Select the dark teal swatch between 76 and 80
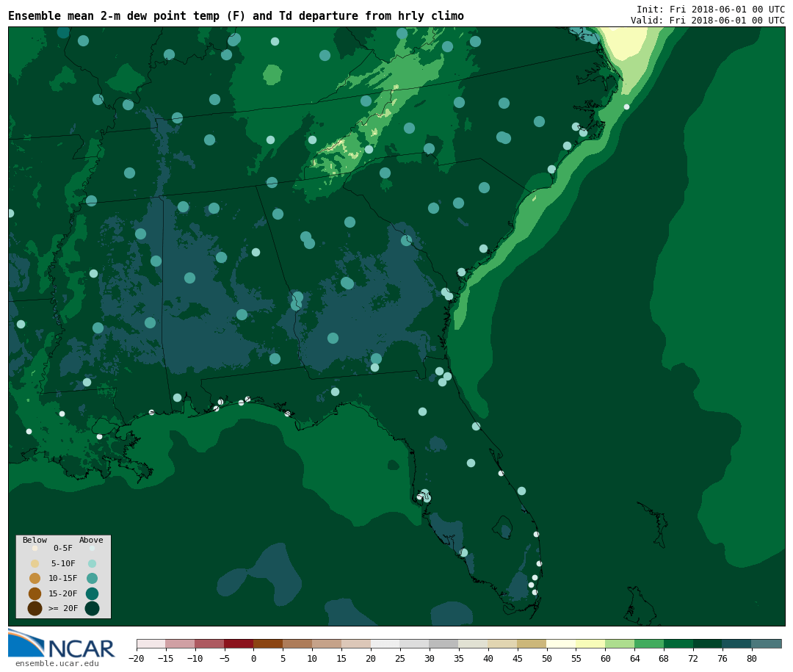Screen dimensions: 793x672 tap(737, 644)
